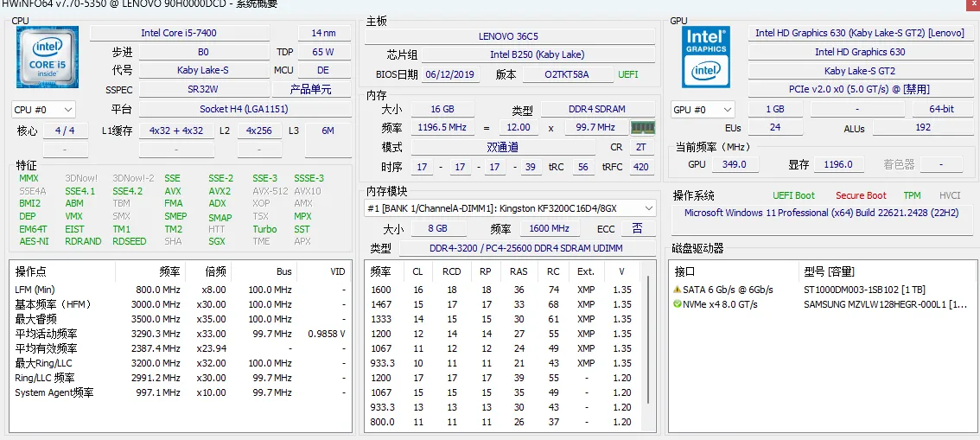Click the SR32W SSPEC value
This screenshot has width=980, height=440.
click(202, 89)
